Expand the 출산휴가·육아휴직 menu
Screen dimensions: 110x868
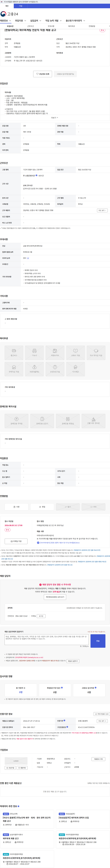pyautogui.click(x=75, y=21)
